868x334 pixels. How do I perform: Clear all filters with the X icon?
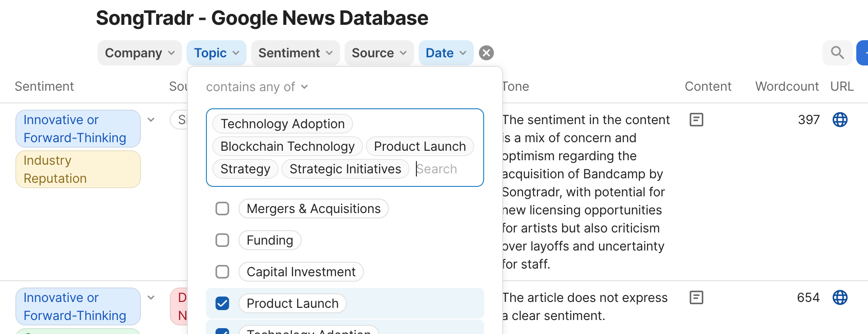(x=486, y=53)
